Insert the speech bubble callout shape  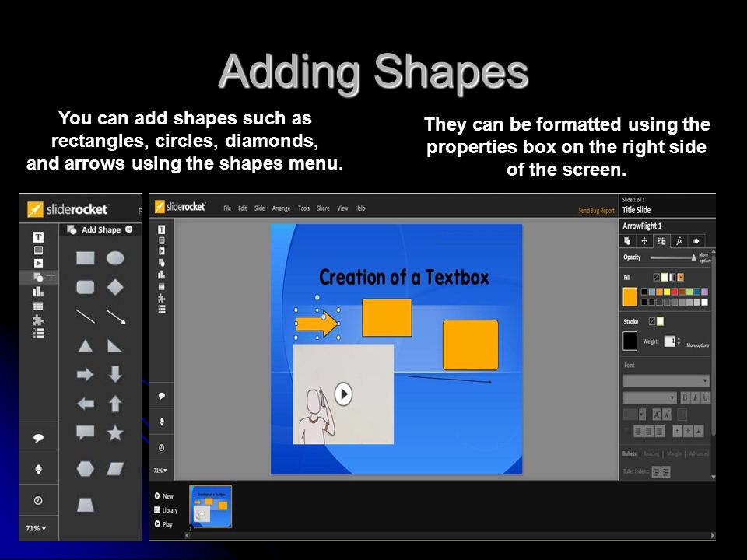[x=86, y=432]
